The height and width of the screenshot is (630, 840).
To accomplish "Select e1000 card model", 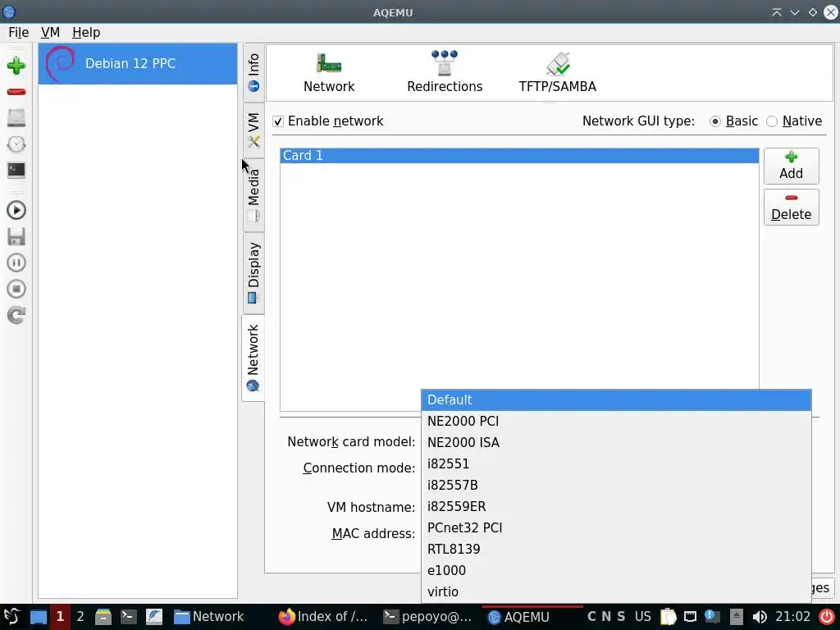I will (616, 571).
